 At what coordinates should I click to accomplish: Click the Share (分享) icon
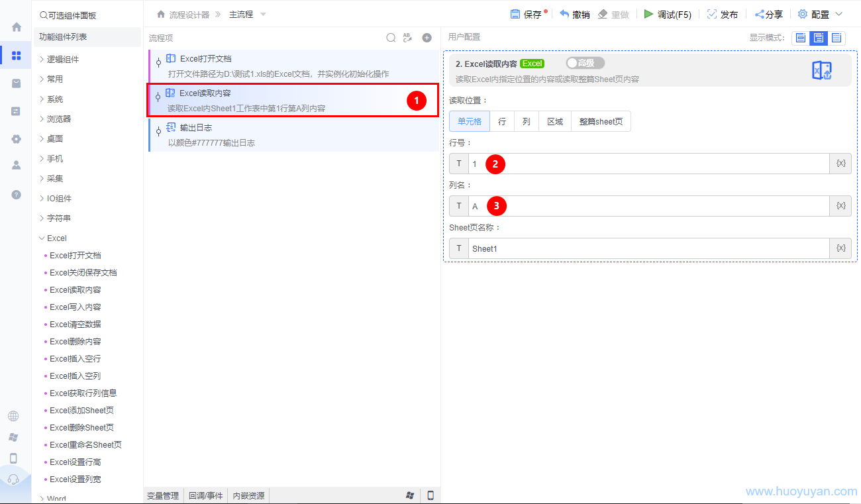point(760,14)
